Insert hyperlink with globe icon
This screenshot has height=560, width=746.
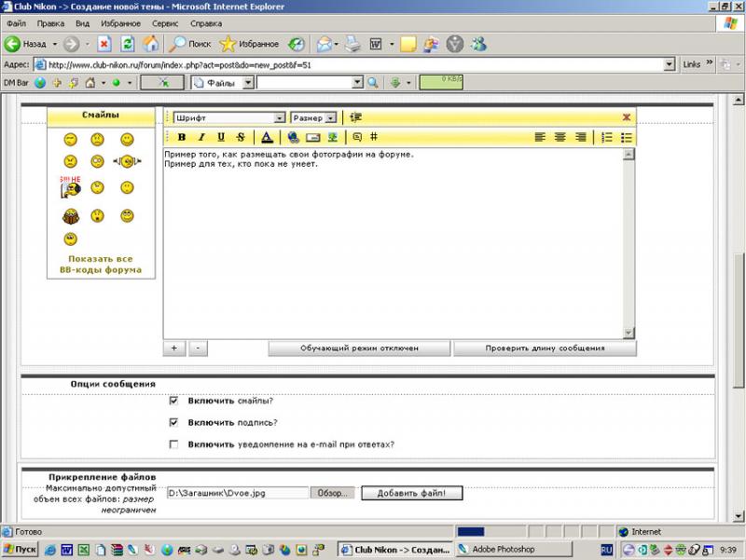(293, 137)
